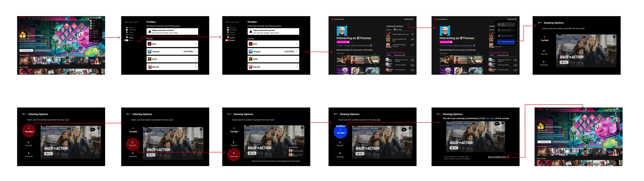
Task: Click back arrow on commentary confirmation frame
Action: point(439,114)
